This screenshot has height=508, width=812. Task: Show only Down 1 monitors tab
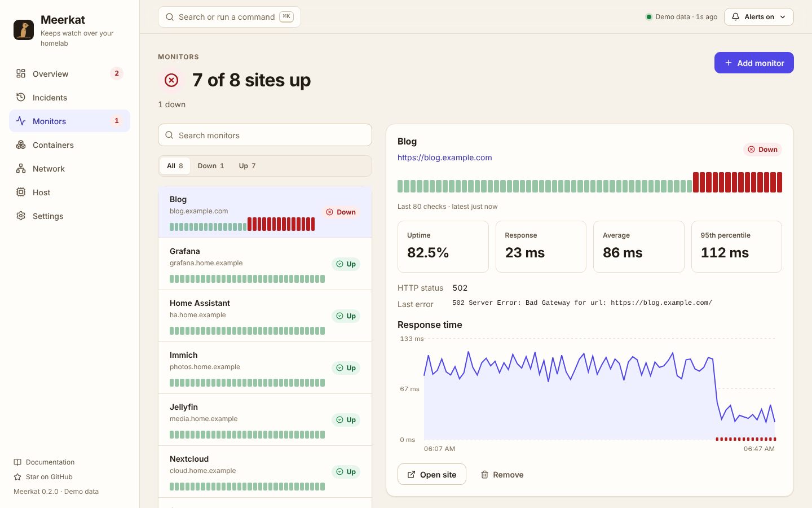(211, 166)
